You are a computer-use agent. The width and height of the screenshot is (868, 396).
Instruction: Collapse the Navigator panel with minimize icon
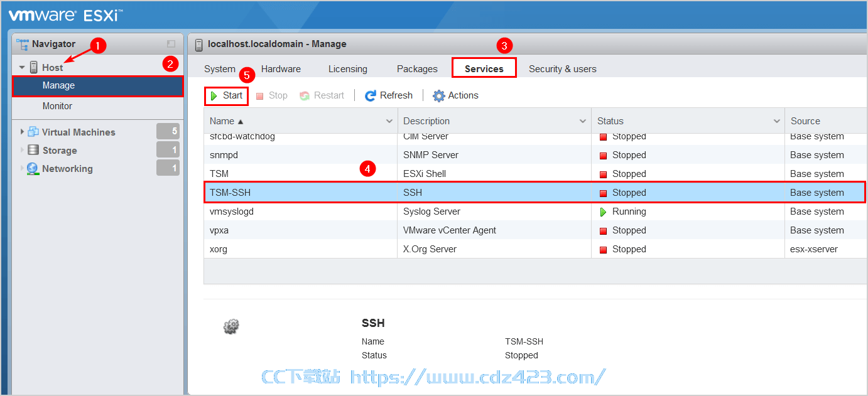pyautogui.click(x=171, y=44)
